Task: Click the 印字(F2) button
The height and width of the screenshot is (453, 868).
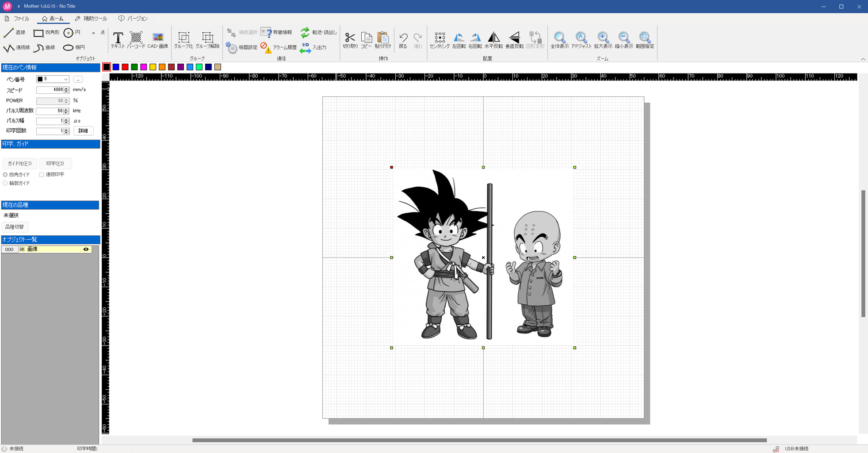Action: point(55,163)
